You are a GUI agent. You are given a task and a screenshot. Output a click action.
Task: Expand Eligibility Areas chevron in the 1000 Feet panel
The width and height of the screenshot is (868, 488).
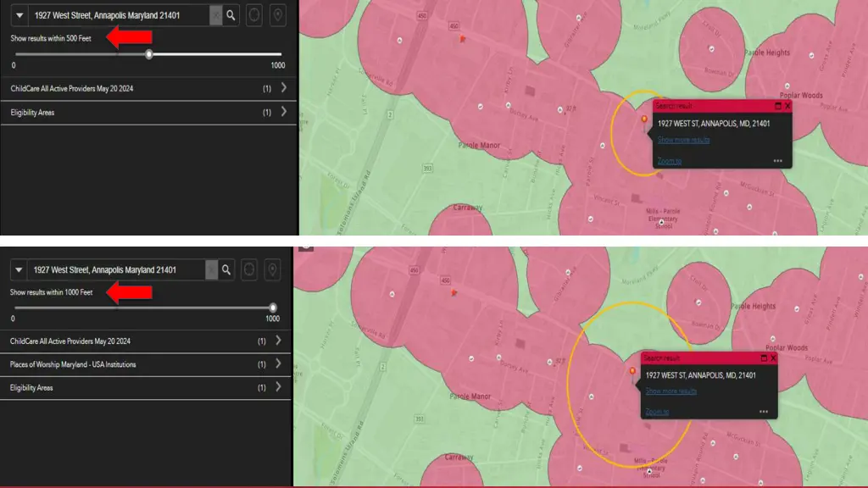(x=278, y=387)
